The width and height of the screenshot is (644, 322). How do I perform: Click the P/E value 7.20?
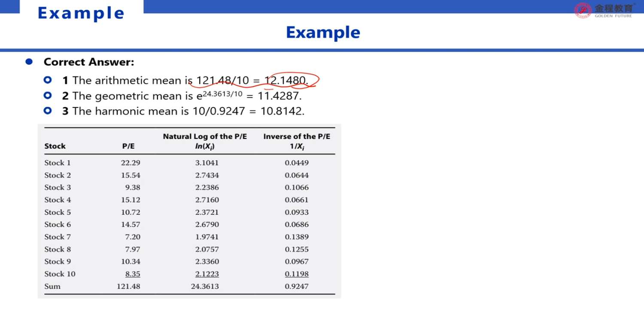(133, 237)
